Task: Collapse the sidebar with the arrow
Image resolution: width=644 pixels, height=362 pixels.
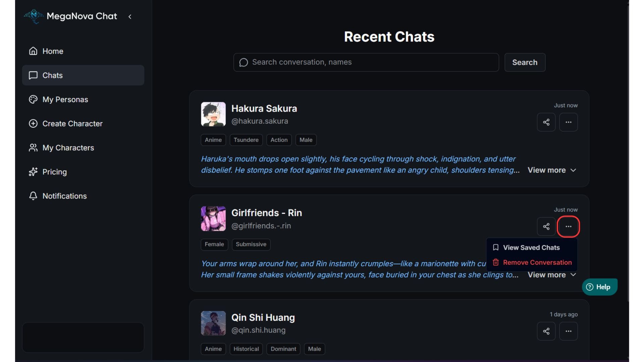Action: click(130, 16)
